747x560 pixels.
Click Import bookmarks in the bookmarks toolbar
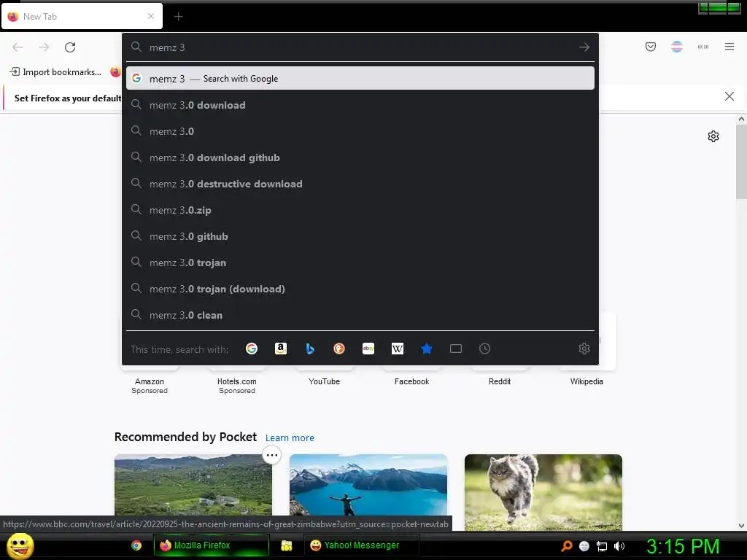click(55, 72)
